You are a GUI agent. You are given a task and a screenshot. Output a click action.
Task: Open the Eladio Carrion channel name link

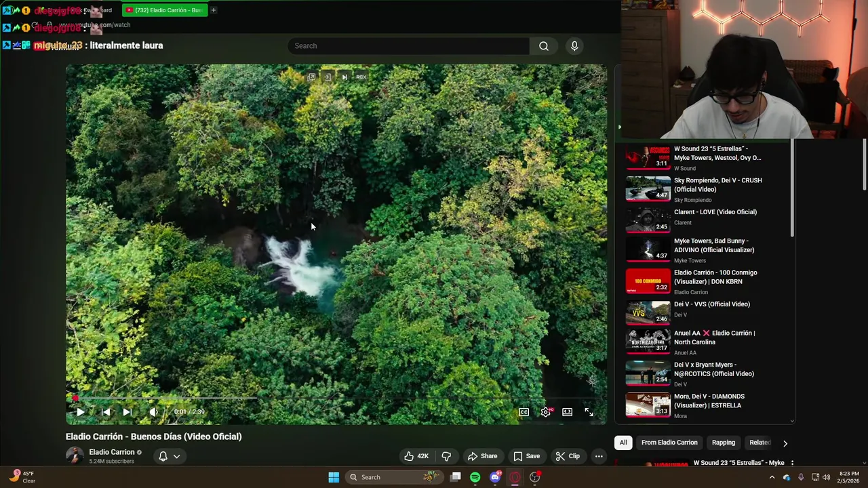(x=112, y=452)
